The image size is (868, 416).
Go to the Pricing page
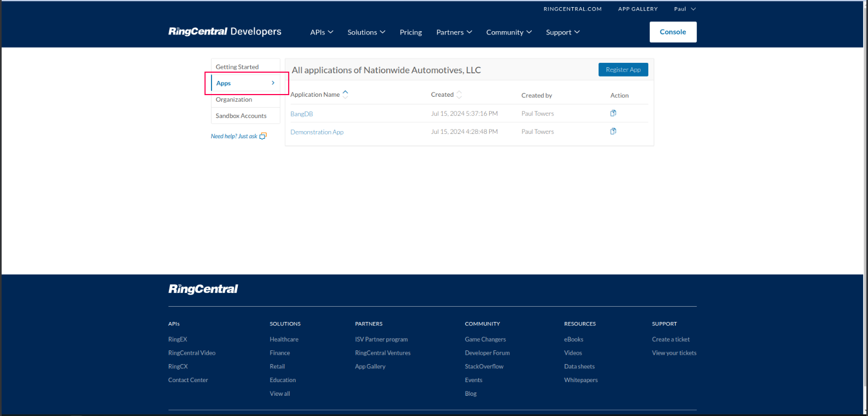[410, 32]
